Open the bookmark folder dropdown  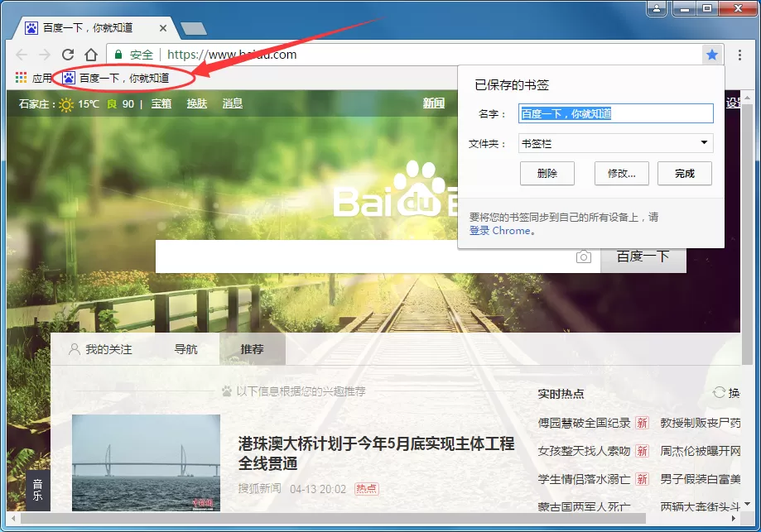click(616, 143)
